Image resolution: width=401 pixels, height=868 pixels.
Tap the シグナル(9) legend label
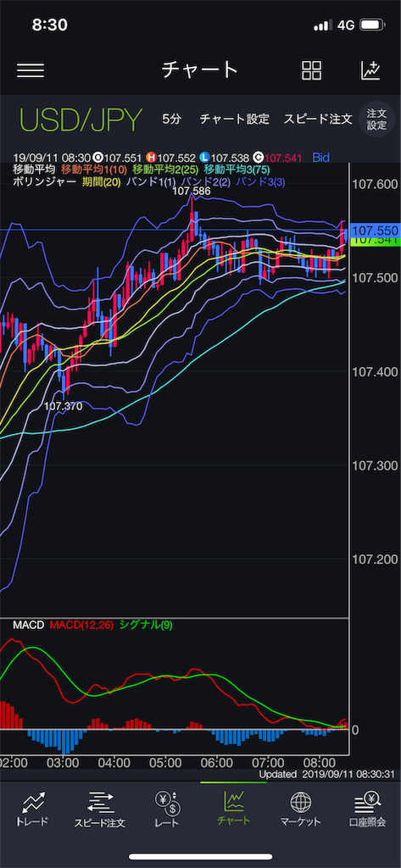coord(145,625)
